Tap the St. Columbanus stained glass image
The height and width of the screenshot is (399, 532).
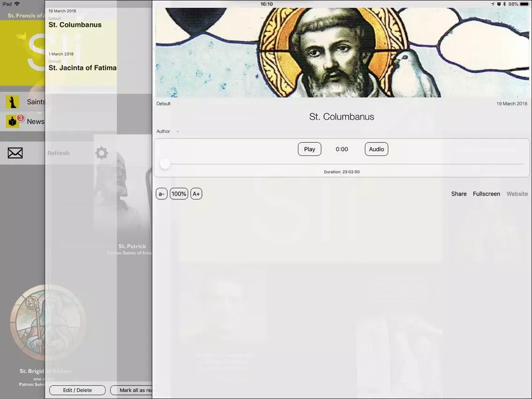click(x=342, y=52)
